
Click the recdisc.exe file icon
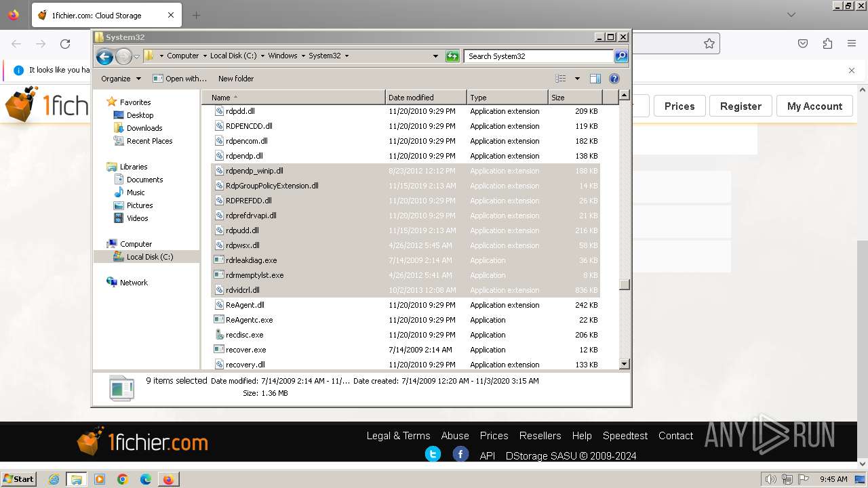coord(219,335)
